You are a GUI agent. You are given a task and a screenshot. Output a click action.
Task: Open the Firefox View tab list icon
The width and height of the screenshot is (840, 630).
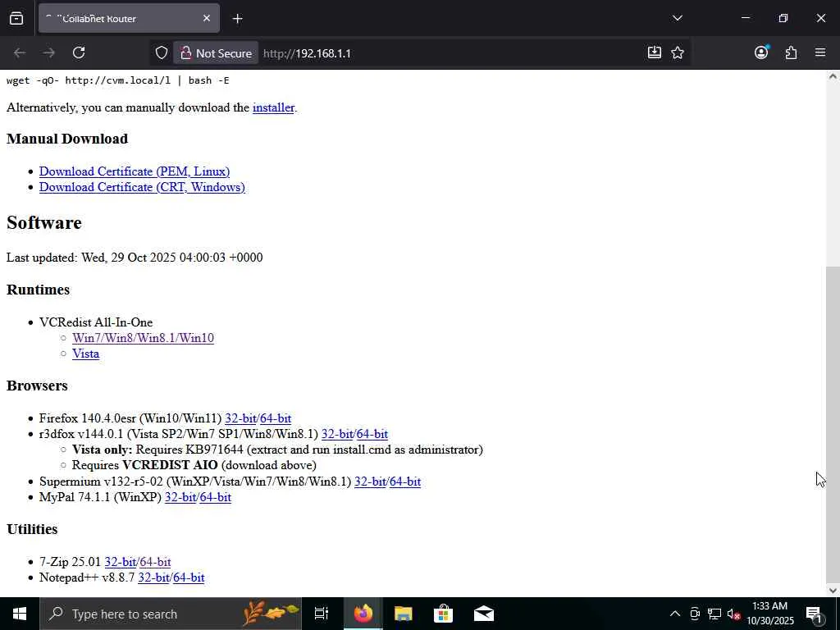click(x=16, y=18)
